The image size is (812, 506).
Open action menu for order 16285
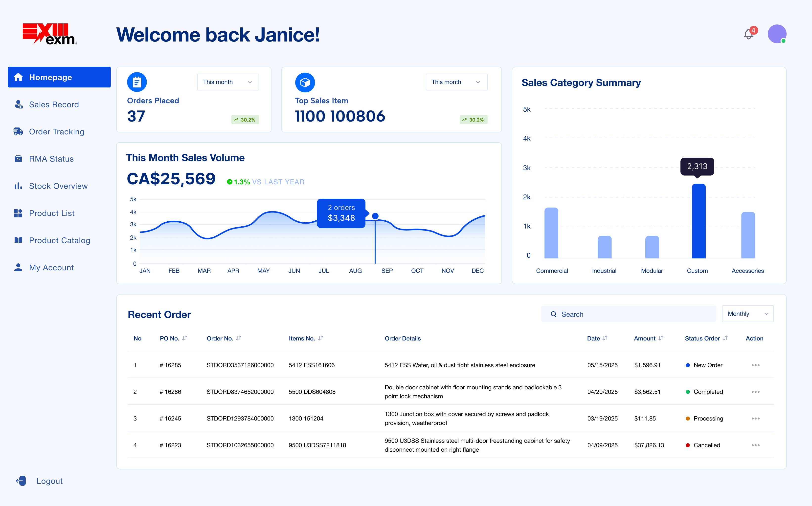pyautogui.click(x=755, y=365)
